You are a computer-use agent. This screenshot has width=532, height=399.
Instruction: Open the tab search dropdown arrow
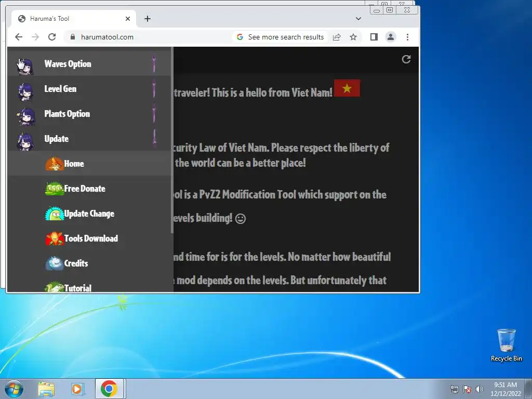click(x=358, y=19)
